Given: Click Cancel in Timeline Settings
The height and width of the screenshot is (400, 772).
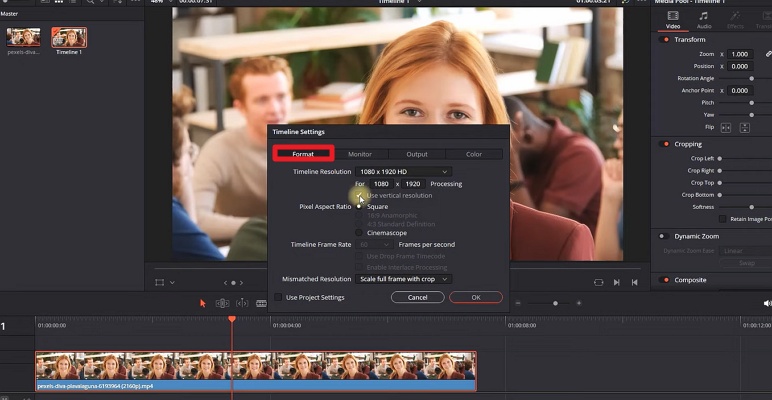Looking at the screenshot, I should click(418, 297).
